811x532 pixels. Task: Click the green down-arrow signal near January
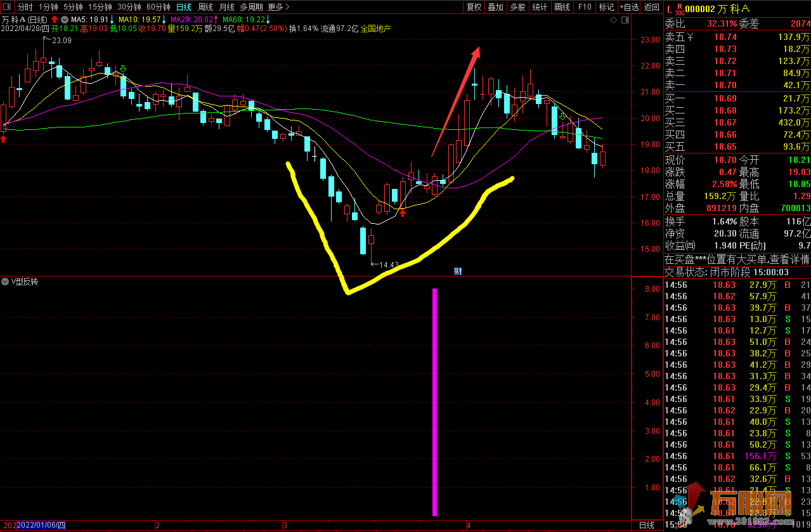[x=123, y=68]
